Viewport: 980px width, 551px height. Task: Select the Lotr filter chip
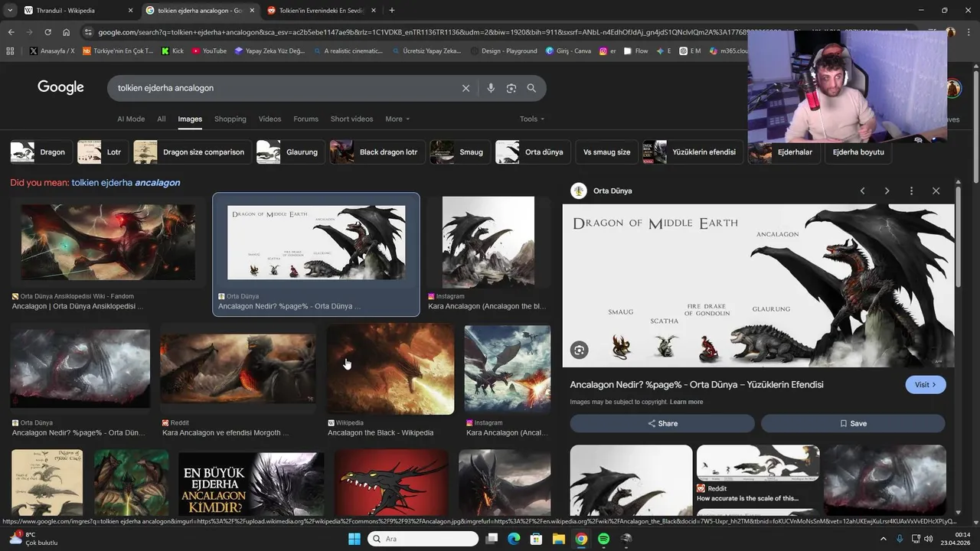click(x=103, y=152)
